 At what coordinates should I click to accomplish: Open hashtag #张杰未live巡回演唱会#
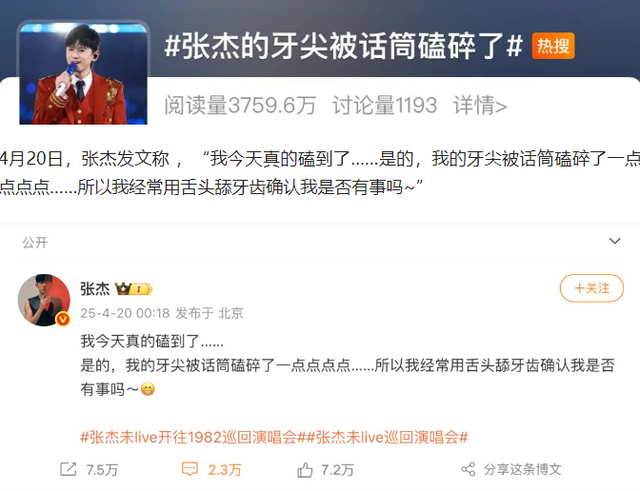click(x=387, y=437)
